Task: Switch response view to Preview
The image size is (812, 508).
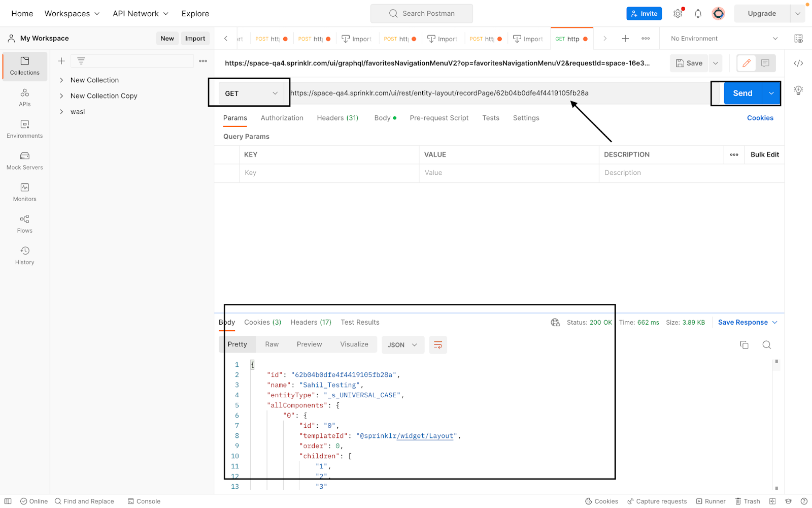Action: click(309, 344)
